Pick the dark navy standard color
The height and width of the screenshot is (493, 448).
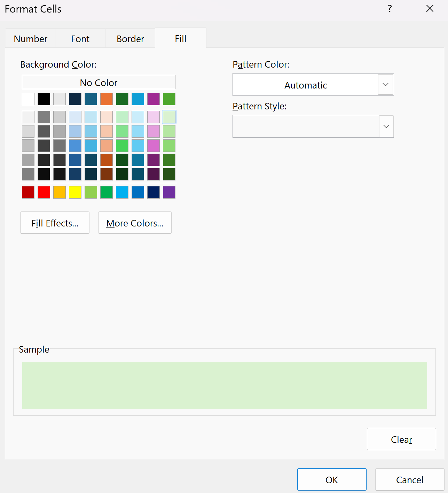click(x=154, y=192)
